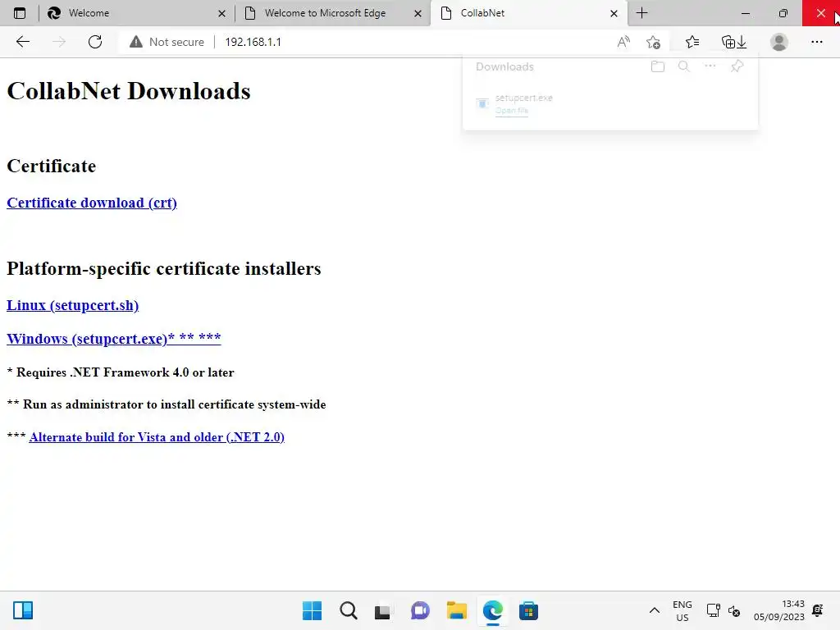Open Task View on taskbar
The height and width of the screenshot is (630, 840).
382,610
